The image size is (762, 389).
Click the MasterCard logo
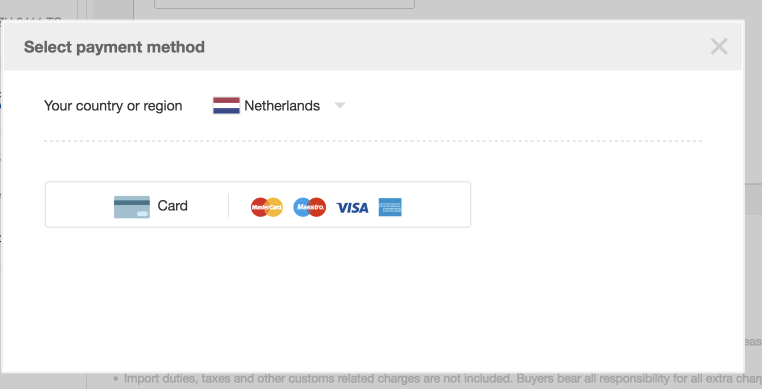click(x=267, y=207)
